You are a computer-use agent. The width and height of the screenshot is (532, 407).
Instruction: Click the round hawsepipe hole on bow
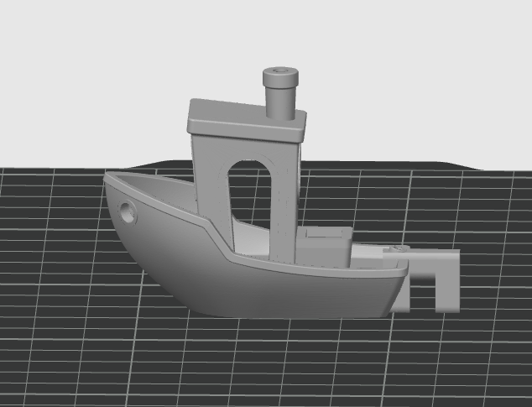point(128,212)
